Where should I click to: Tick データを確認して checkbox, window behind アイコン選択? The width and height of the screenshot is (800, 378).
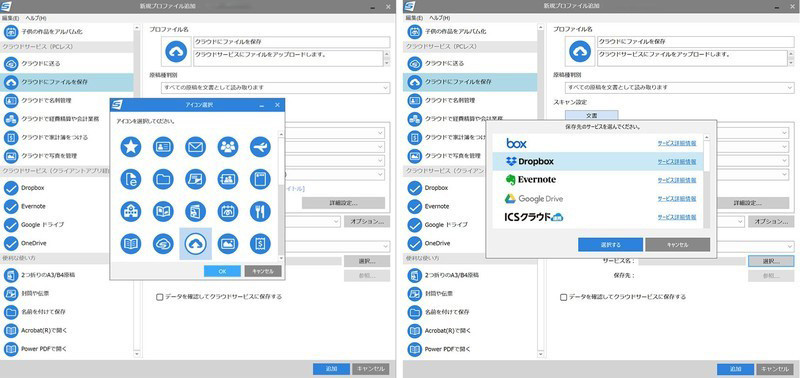click(160, 297)
